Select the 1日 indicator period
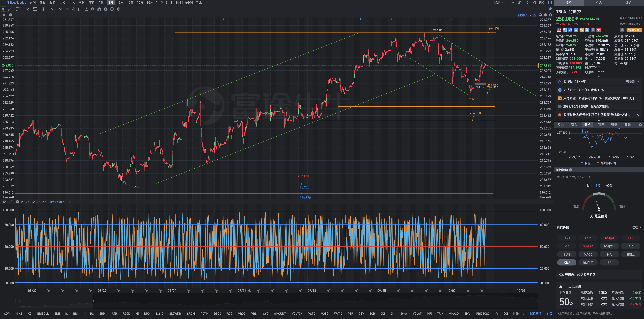The height and width of the screenshot is (319, 644). pos(587,185)
